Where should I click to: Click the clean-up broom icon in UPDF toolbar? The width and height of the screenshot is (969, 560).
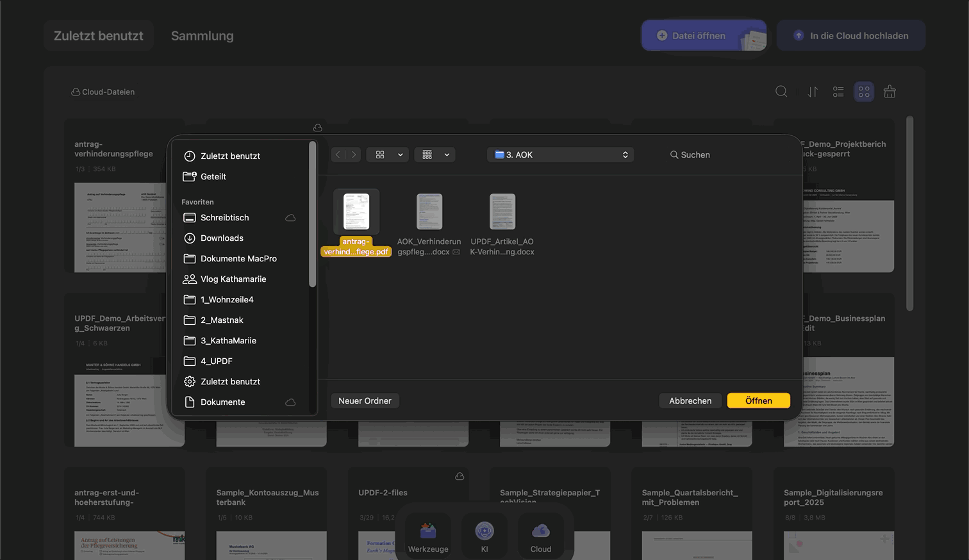click(890, 92)
